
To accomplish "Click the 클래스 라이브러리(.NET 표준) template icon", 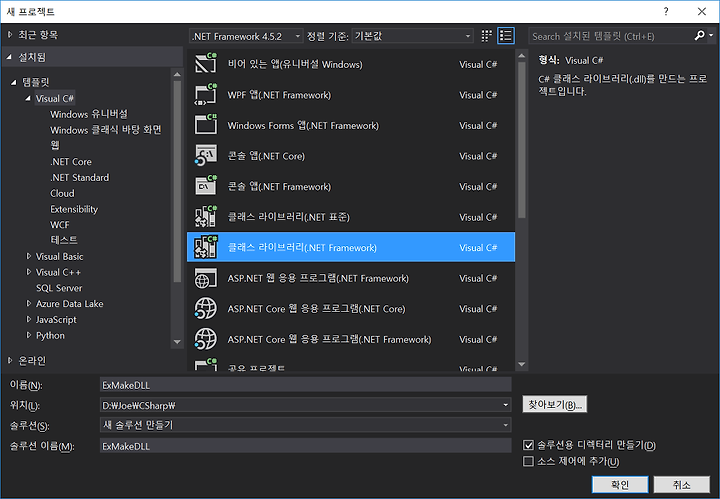I will pos(206,216).
